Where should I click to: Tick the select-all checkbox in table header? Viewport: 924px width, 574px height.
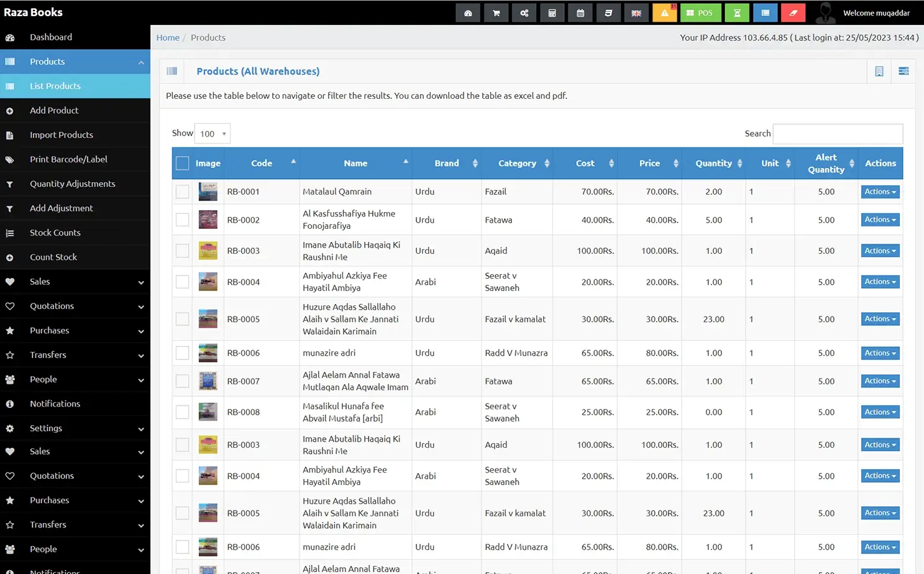pyautogui.click(x=182, y=163)
